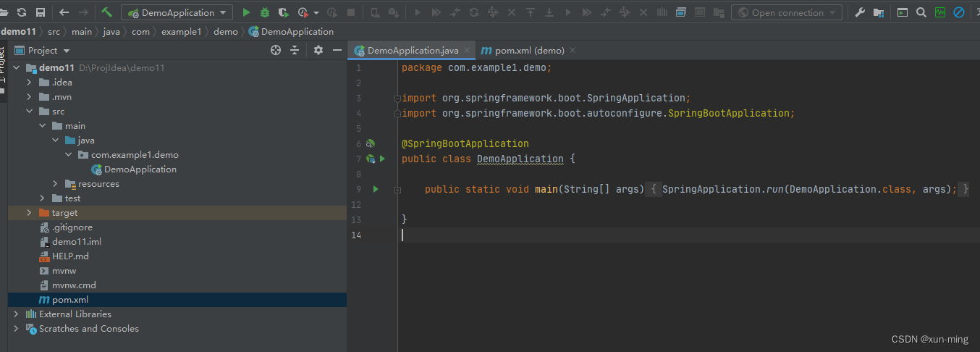Click the Build project hammer icon
Screen dimensions: 980x352
coord(106,12)
